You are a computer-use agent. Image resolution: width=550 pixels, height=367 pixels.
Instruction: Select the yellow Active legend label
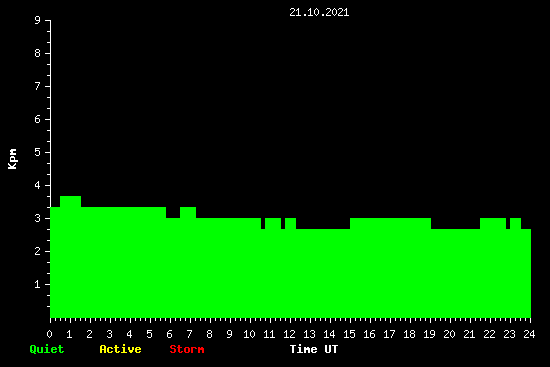(120, 349)
